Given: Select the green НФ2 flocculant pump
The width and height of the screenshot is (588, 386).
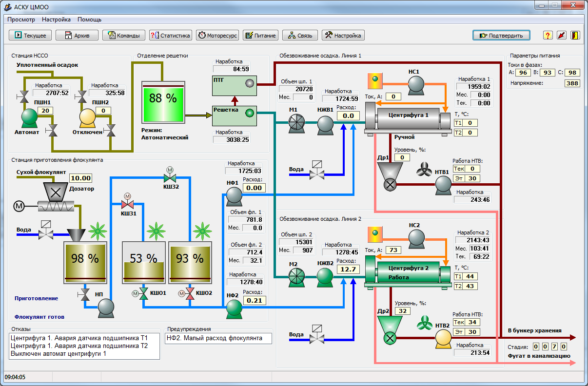Looking at the screenshot, I should point(234,309).
